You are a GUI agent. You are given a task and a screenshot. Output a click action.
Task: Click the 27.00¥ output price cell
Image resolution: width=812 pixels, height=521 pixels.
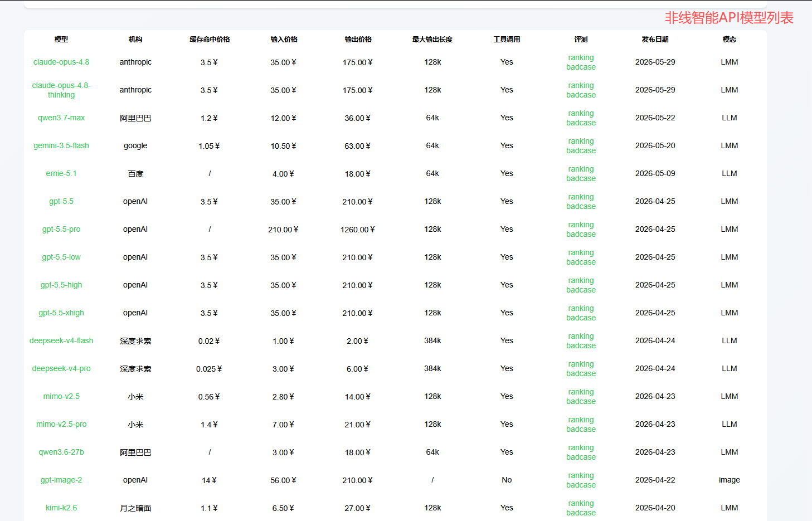coord(358,508)
